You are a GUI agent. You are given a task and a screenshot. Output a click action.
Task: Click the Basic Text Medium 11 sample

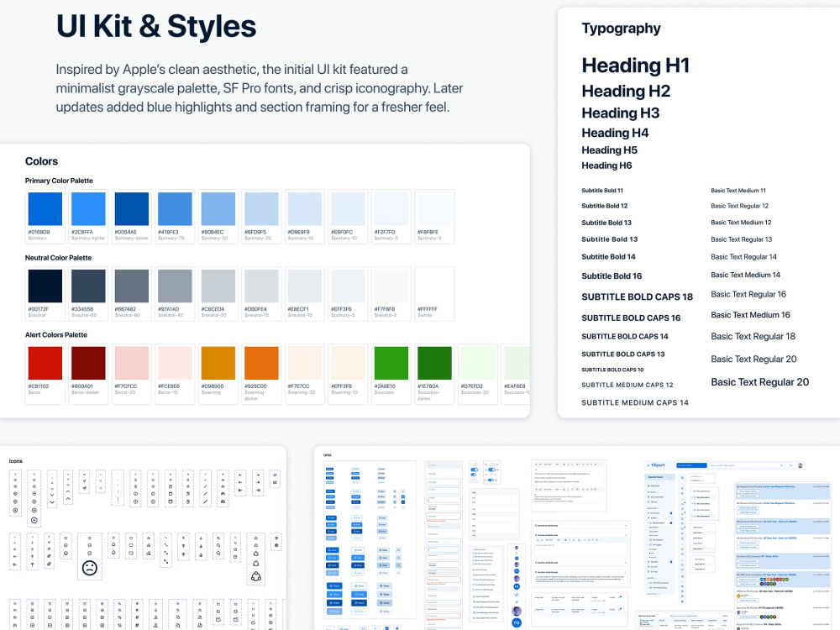coord(738,190)
